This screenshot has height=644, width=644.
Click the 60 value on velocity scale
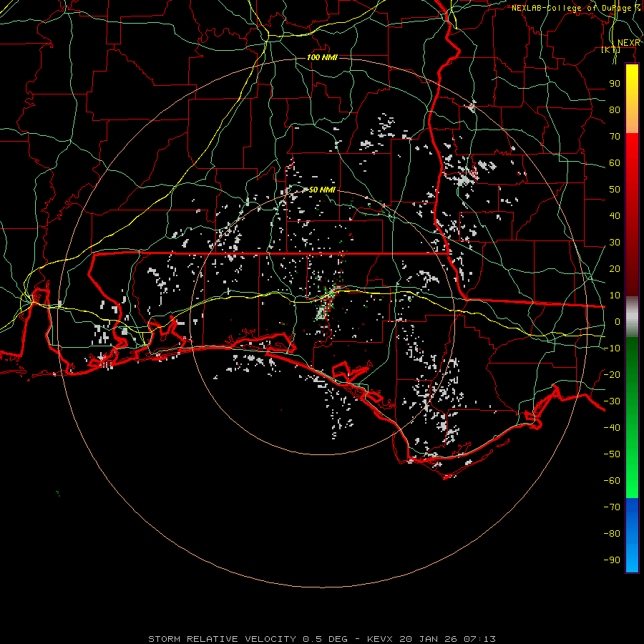pyautogui.click(x=615, y=163)
